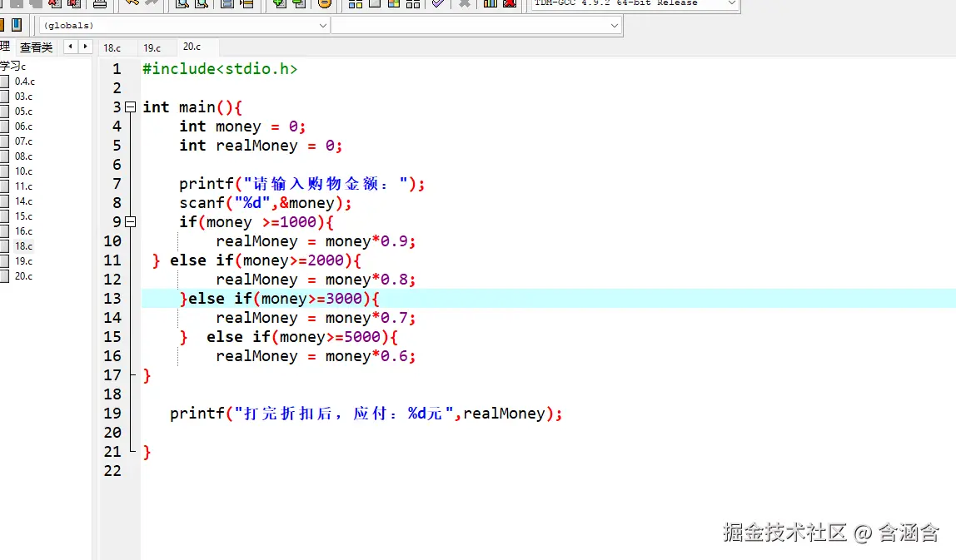
Task: Click the blue bookmark icon beside globals
Action: coord(17,24)
